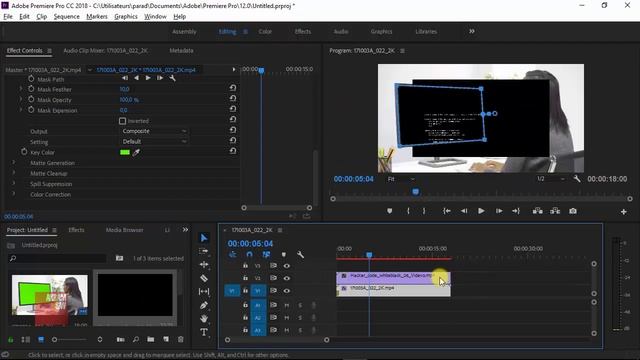Open timeline display settings wrench
Viewport: 640px width, 360px height.
300,255
